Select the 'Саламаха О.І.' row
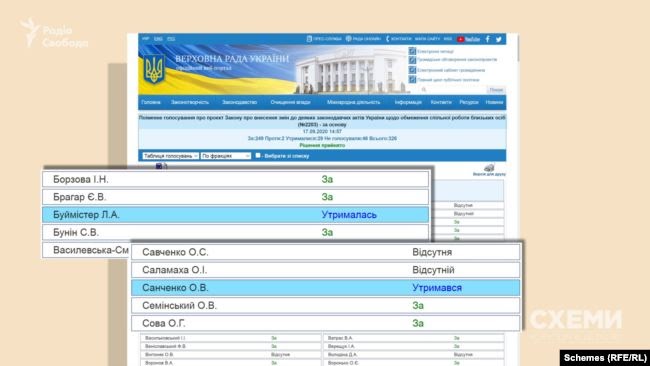 (x=326, y=270)
